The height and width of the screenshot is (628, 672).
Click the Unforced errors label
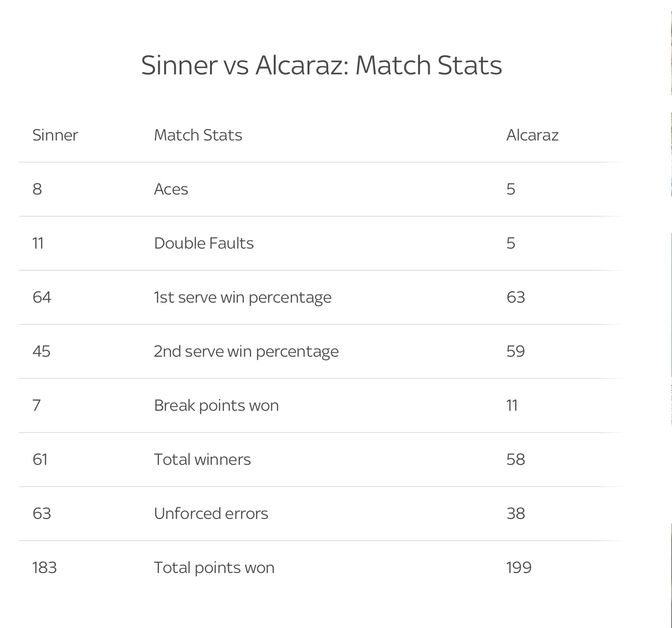211,513
